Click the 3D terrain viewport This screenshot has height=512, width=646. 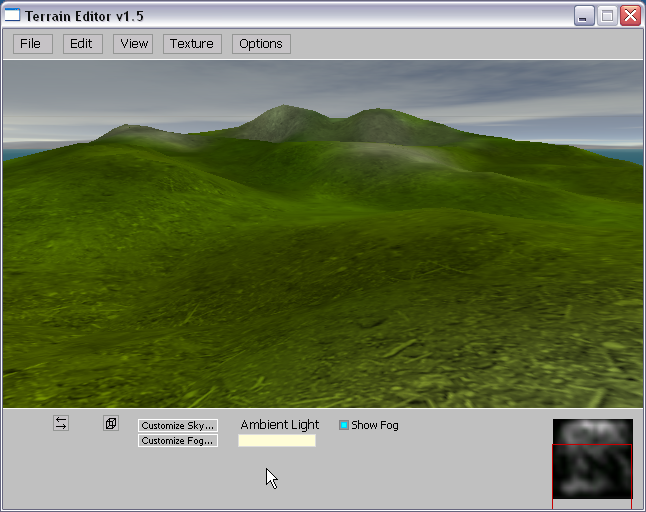[x=323, y=234]
